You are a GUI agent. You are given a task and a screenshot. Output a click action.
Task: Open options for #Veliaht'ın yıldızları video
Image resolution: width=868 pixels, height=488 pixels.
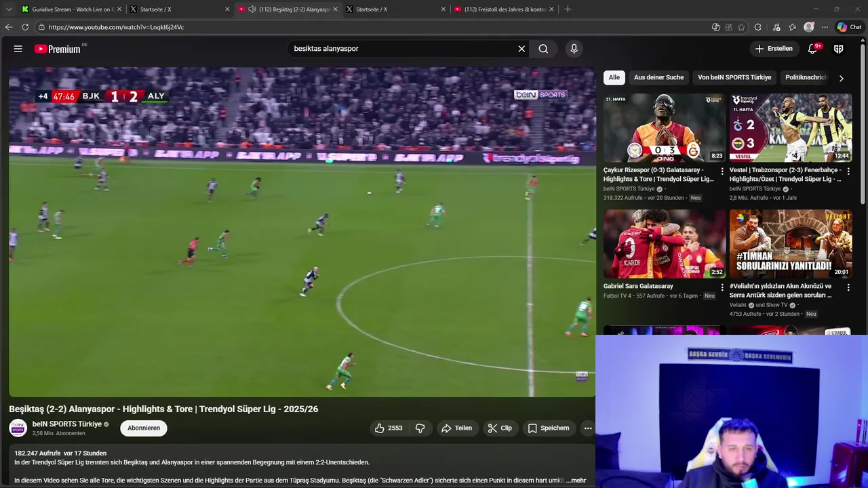[x=848, y=287]
